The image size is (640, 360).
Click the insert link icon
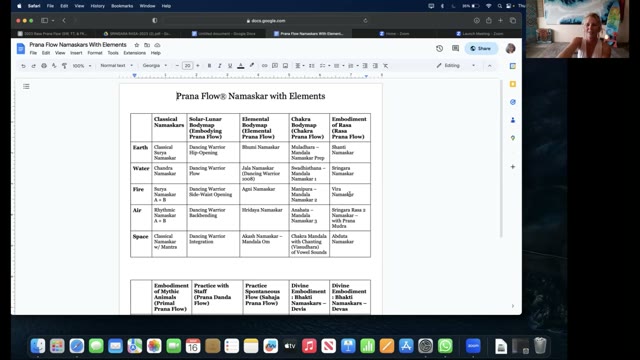pos(264,66)
